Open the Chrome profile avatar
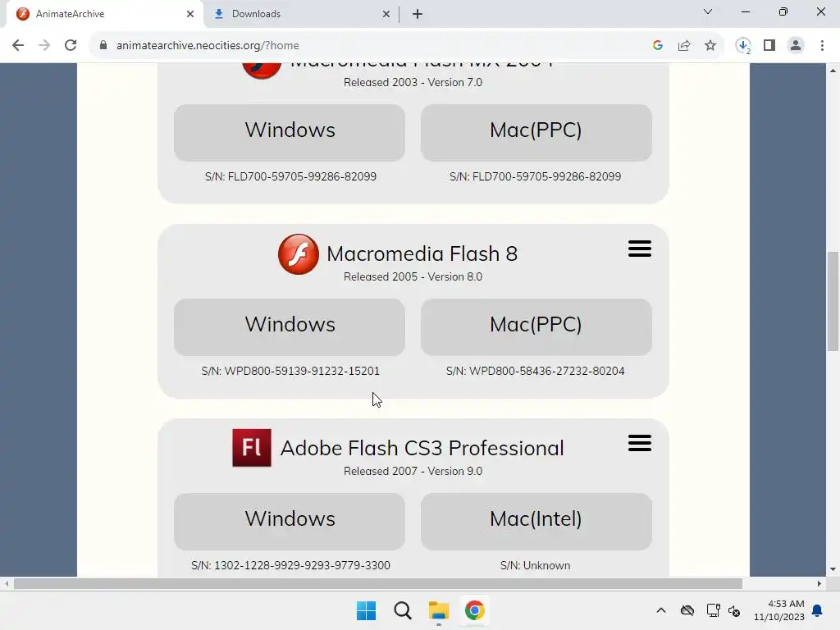 (796, 46)
